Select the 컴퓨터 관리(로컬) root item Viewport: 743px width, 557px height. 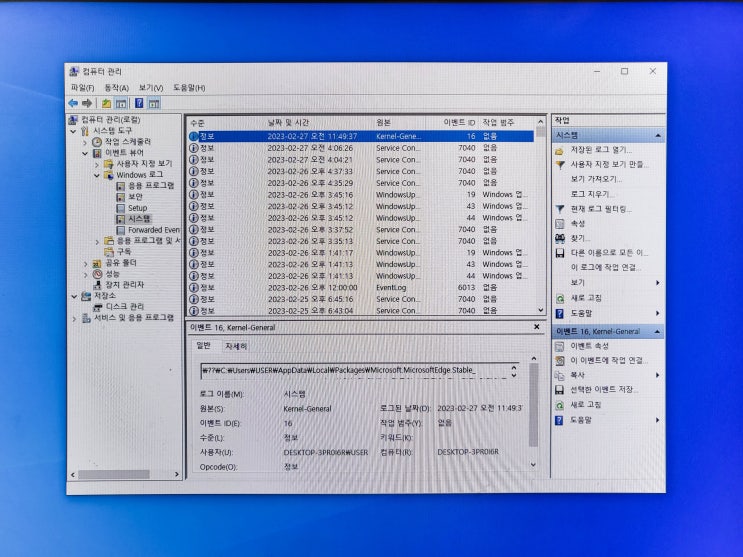pos(110,119)
